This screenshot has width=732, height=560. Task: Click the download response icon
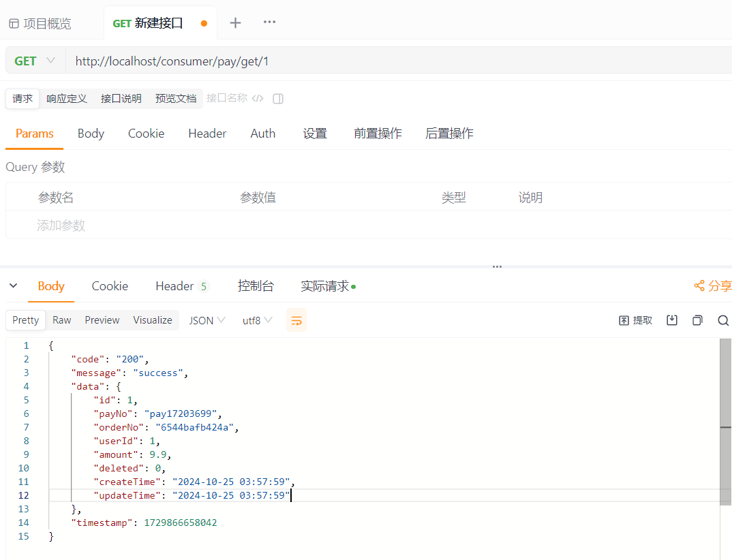coord(672,320)
